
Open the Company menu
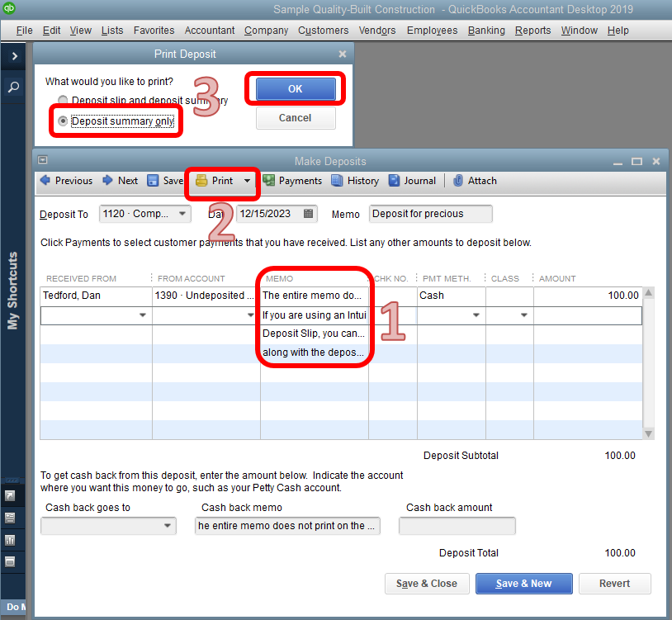pos(266,31)
